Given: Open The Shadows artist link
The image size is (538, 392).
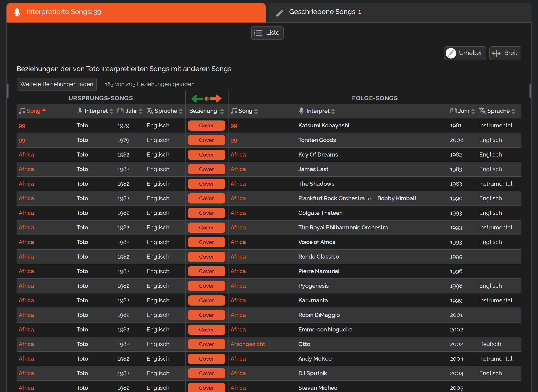Looking at the screenshot, I should click(x=316, y=184).
